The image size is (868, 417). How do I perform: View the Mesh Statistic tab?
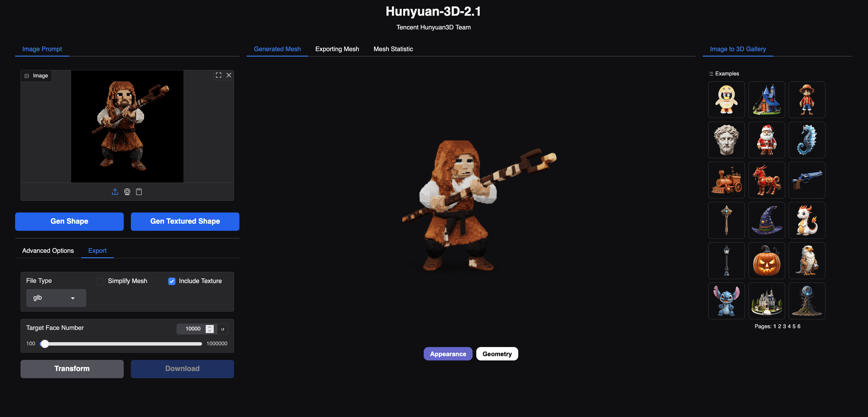click(x=393, y=49)
